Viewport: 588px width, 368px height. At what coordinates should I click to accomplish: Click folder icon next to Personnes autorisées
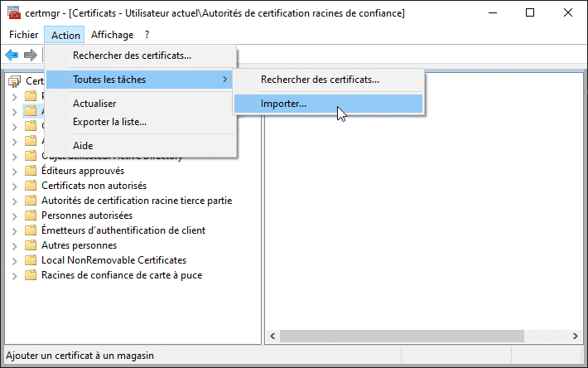pyautogui.click(x=31, y=215)
